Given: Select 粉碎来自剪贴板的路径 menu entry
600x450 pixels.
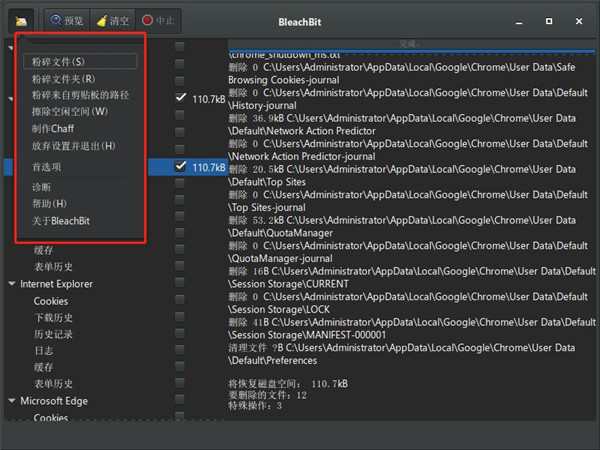Looking at the screenshot, I should coord(80,95).
